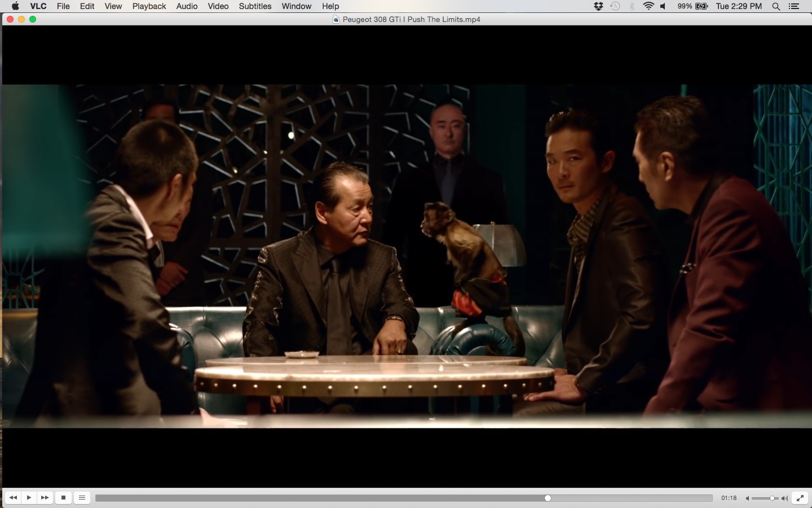Open the Bluetooth status menu
Image resolution: width=812 pixels, height=508 pixels.
click(632, 6)
